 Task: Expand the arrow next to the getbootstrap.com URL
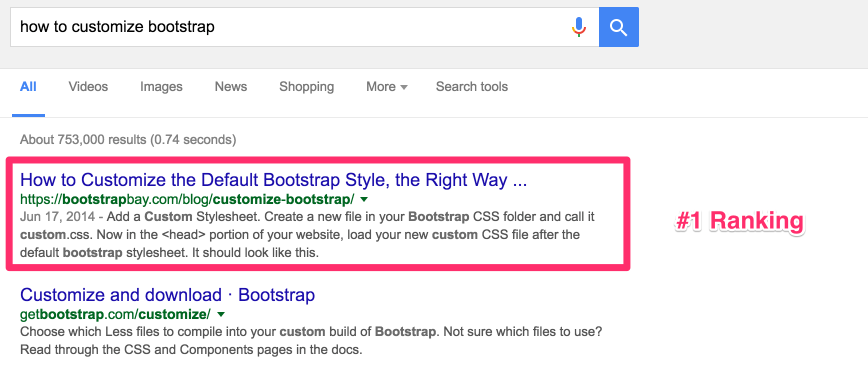click(x=221, y=314)
